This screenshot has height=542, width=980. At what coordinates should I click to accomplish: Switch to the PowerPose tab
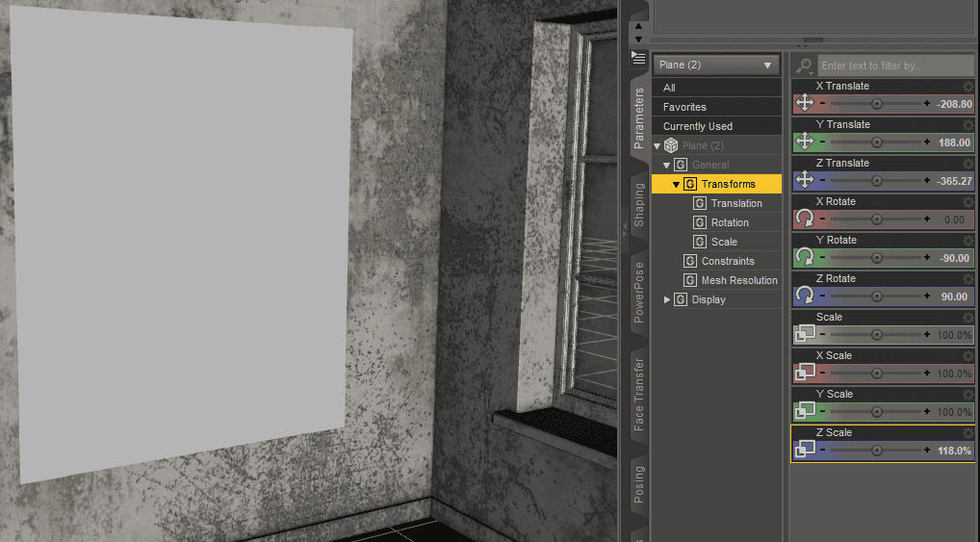[x=639, y=292]
